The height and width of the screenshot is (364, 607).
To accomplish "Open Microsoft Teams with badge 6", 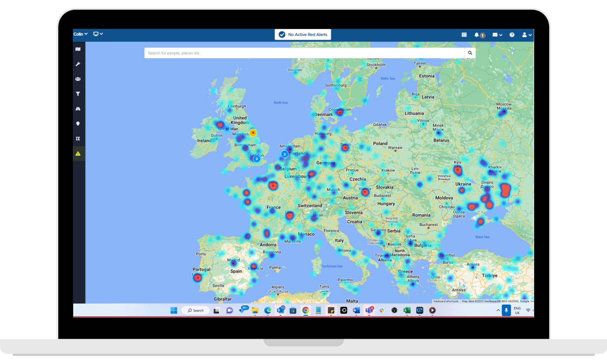I will click(369, 310).
